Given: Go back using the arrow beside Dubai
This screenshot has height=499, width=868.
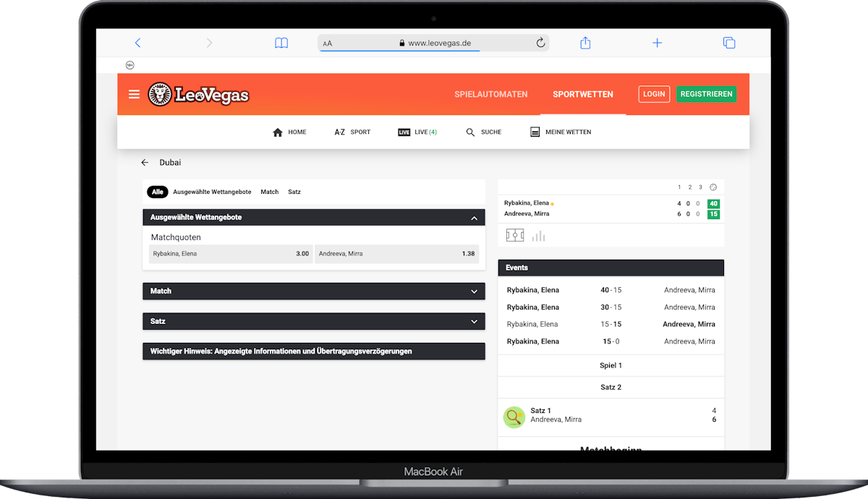Looking at the screenshot, I should click(x=145, y=163).
